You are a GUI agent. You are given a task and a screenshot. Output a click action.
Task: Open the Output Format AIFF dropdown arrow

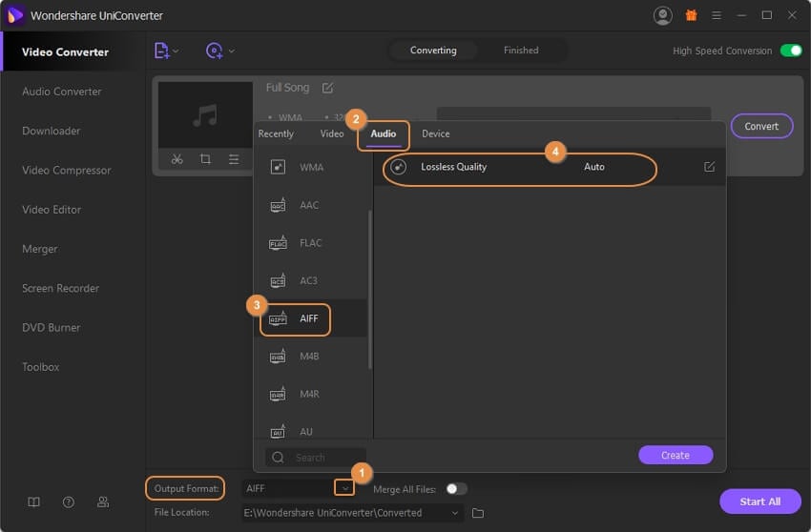pos(344,488)
